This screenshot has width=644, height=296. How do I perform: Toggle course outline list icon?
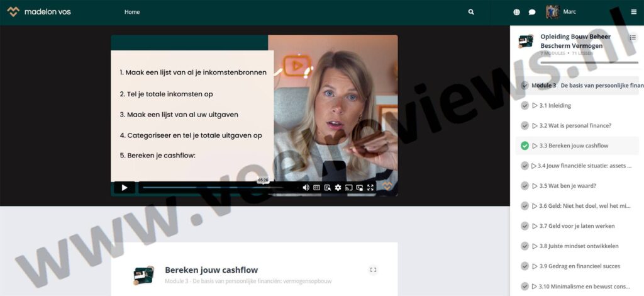tap(633, 38)
